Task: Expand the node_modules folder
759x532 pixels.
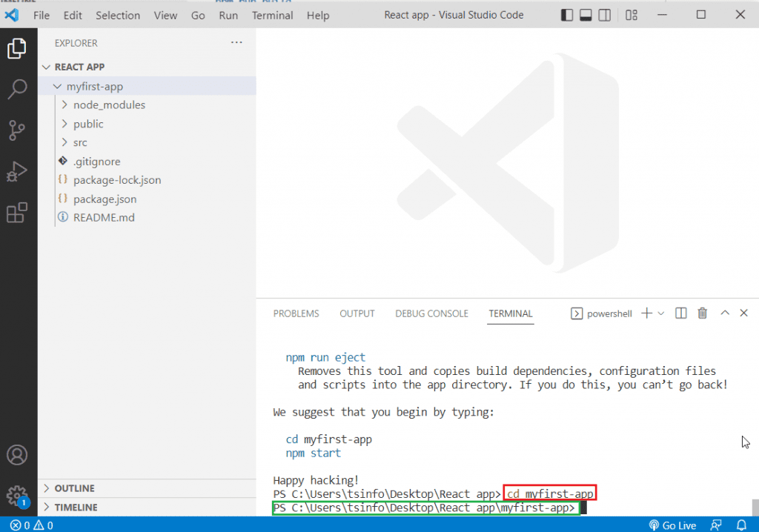Action: [147, 105]
